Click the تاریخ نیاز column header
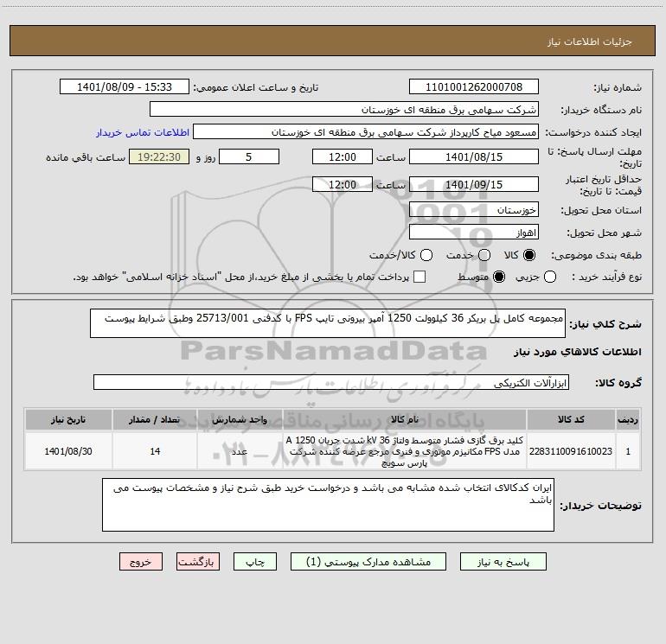This screenshot has width=666, height=644. click(68, 419)
